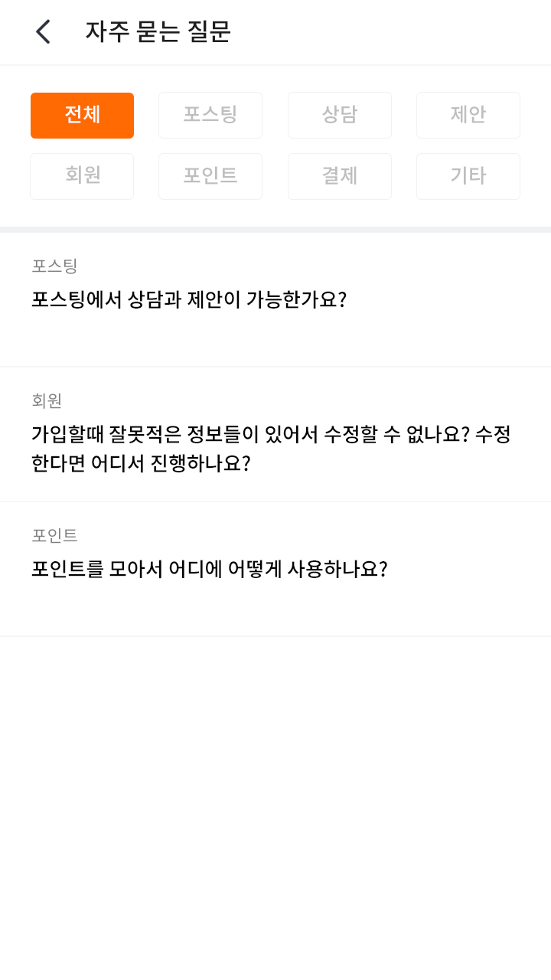Choose the 제안 filter chip
The height and width of the screenshot is (980, 551).
[x=468, y=116]
